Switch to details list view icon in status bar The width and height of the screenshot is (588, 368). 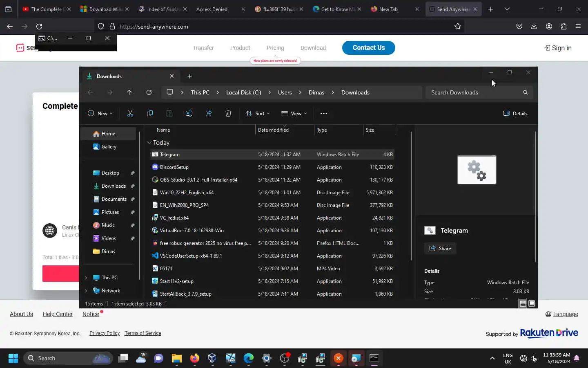click(523, 303)
